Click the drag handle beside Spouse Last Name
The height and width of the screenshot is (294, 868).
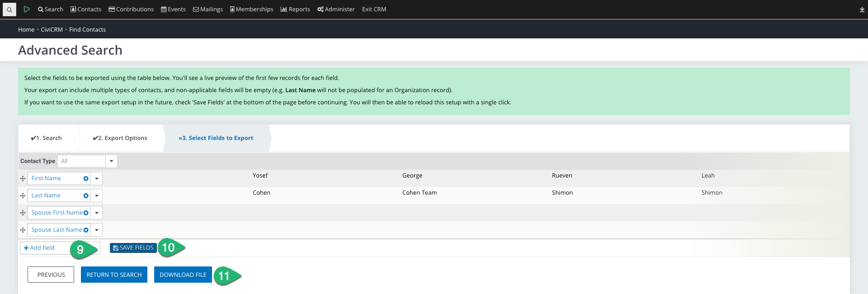[23, 230]
